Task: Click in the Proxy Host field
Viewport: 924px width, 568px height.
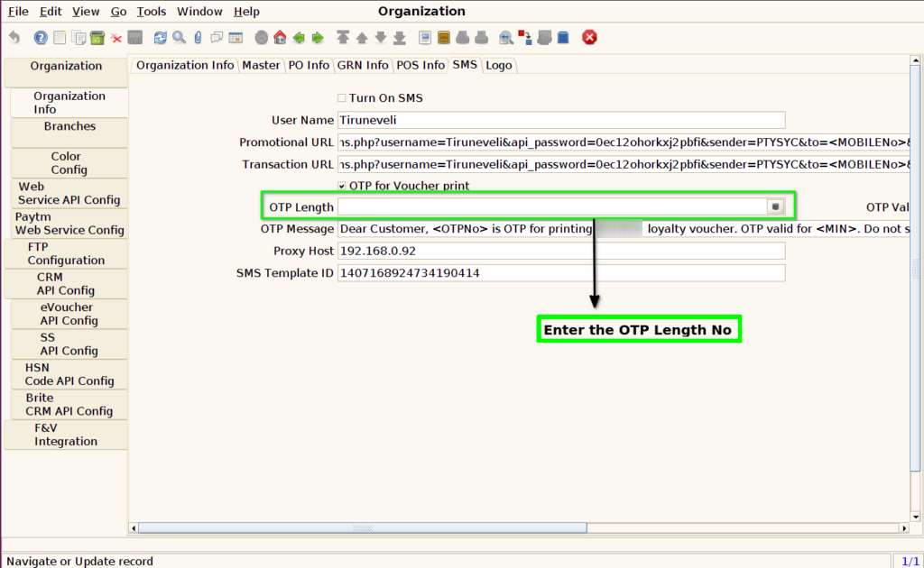Action: tap(561, 251)
